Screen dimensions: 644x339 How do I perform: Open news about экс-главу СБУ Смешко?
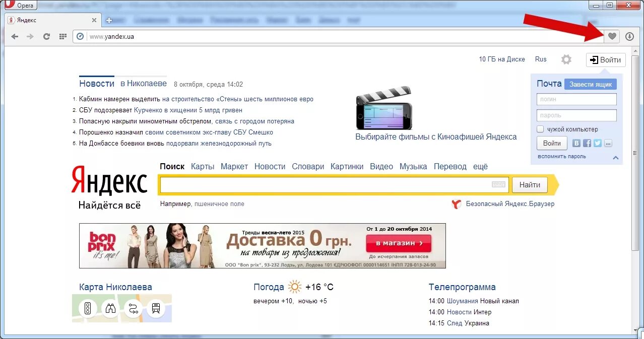[x=209, y=132]
